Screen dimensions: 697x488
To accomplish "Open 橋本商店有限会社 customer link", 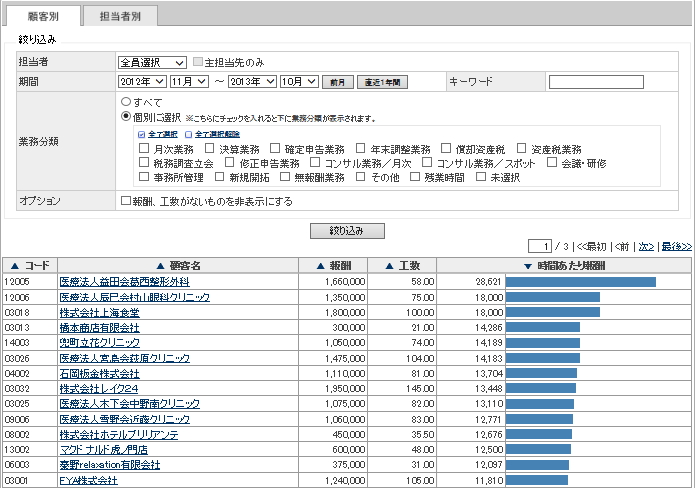I will 100,328.
